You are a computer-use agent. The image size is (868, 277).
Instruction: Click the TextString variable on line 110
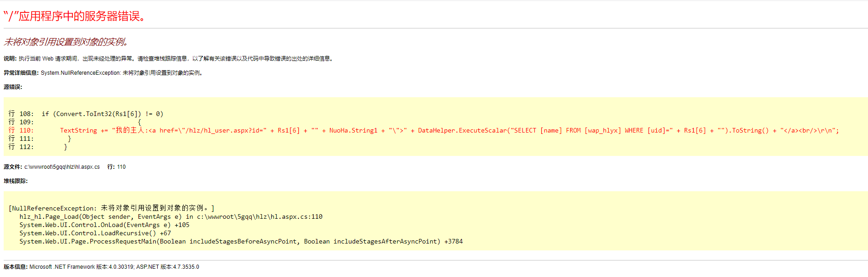pyautogui.click(x=78, y=131)
